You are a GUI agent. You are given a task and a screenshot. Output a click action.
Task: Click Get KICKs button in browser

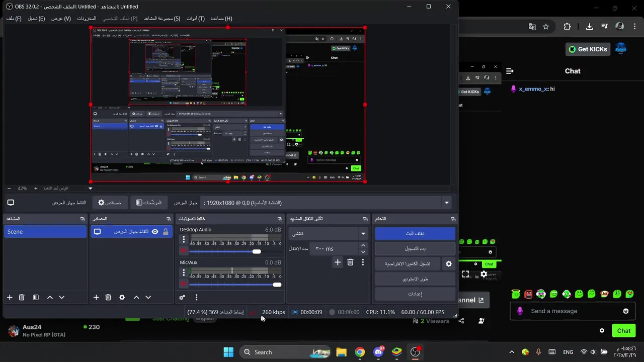[588, 49]
